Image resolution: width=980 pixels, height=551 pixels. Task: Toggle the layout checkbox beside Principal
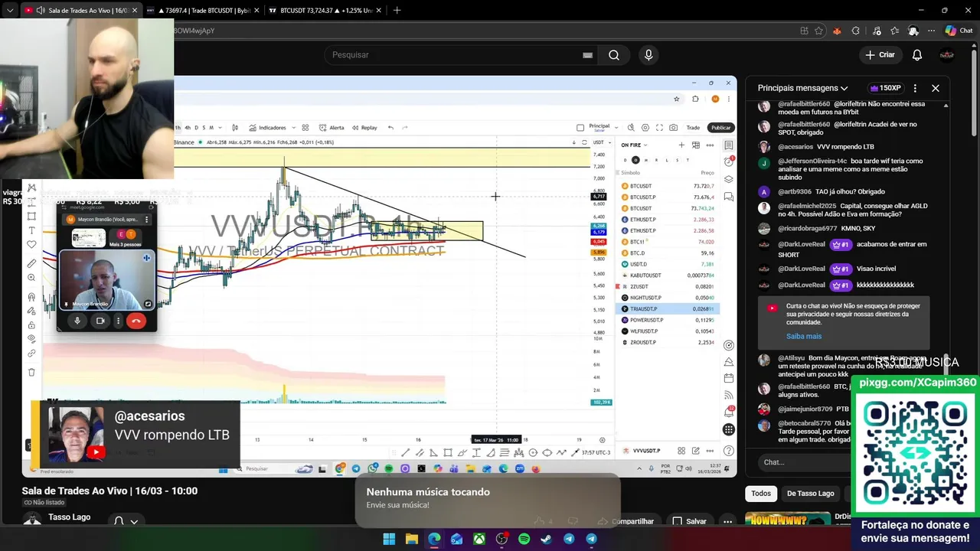coord(580,128)
